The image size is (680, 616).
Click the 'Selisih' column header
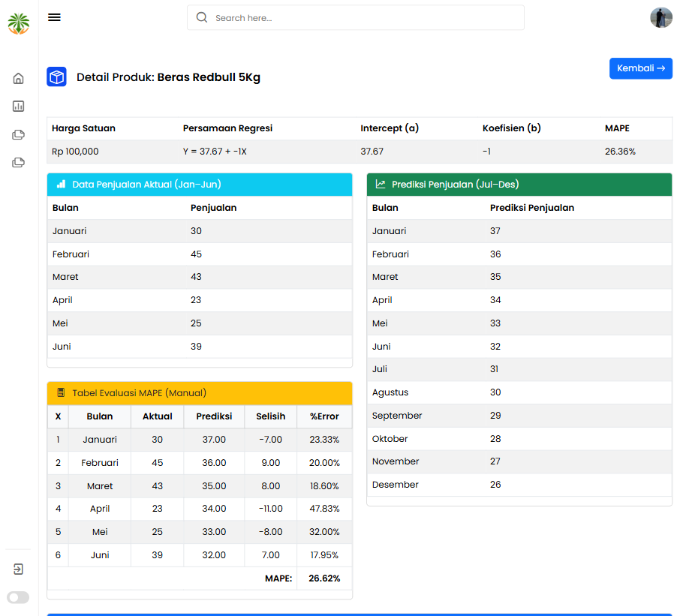(271, 416)
